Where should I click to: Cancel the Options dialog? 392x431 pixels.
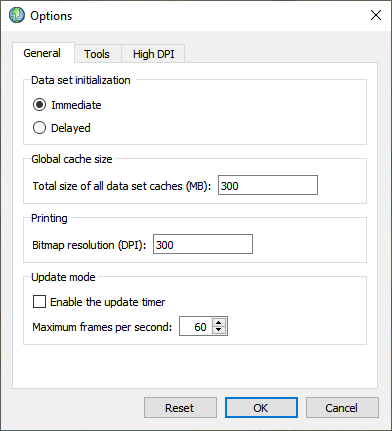click(342, 408)
